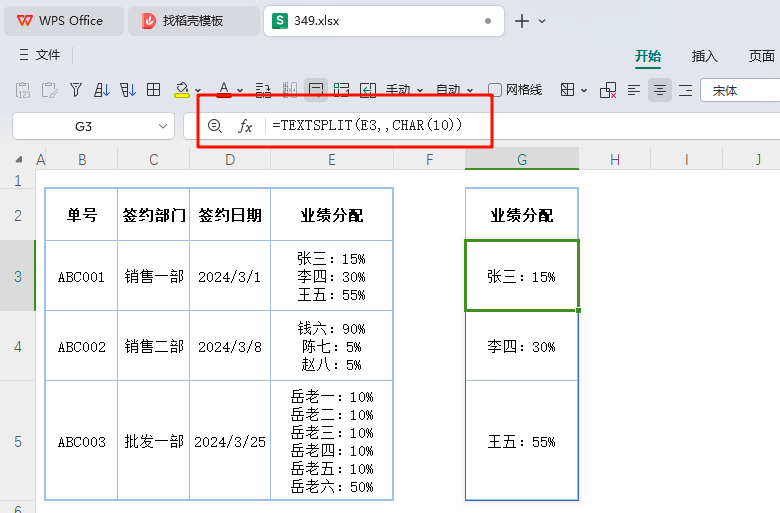Image resolution: width=780 pixels, height=513 pixels.
Task: Select column E header
Action: [x=332, y=160]
